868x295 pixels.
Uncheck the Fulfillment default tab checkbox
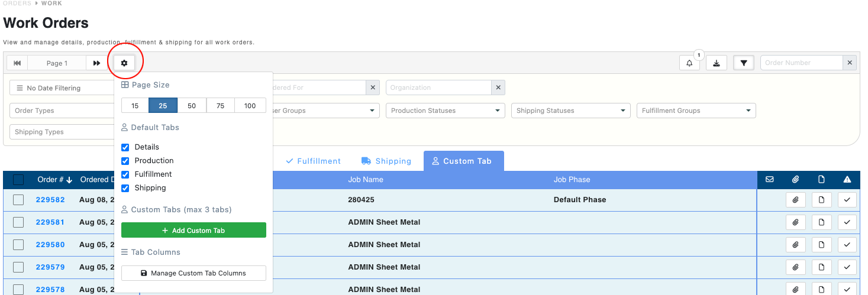point(125,174)
